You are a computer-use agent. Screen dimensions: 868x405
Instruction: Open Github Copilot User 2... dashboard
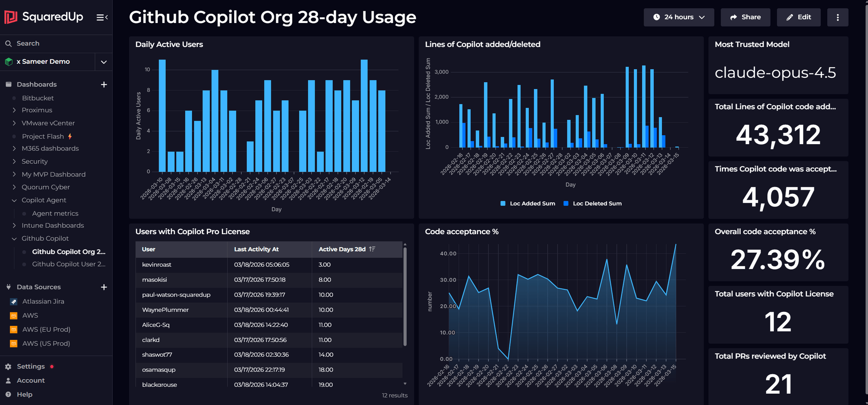pos(69,264)
